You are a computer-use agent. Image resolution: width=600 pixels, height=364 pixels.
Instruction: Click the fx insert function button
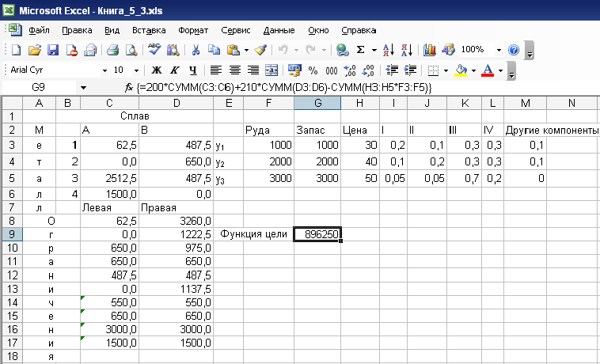[128, 88]
